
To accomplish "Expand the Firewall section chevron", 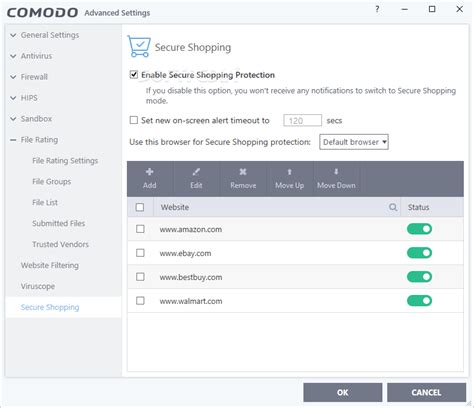I will tap(13, 77).
